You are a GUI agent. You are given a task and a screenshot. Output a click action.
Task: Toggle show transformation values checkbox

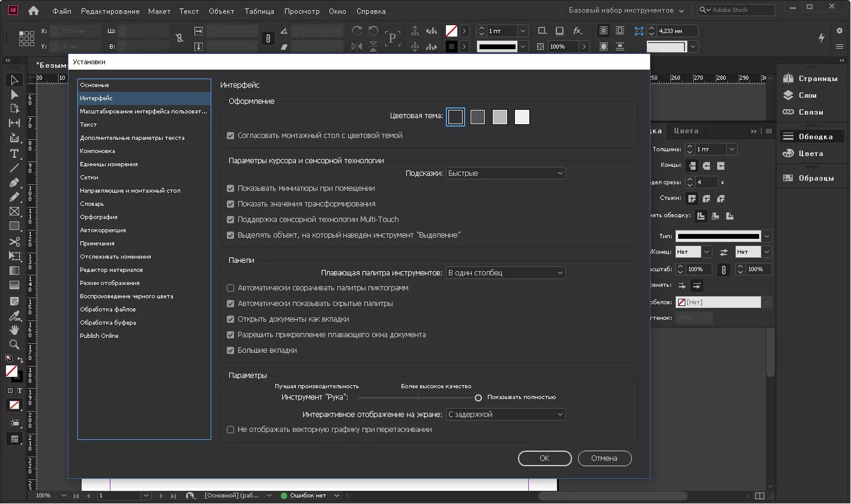(230, 204)
